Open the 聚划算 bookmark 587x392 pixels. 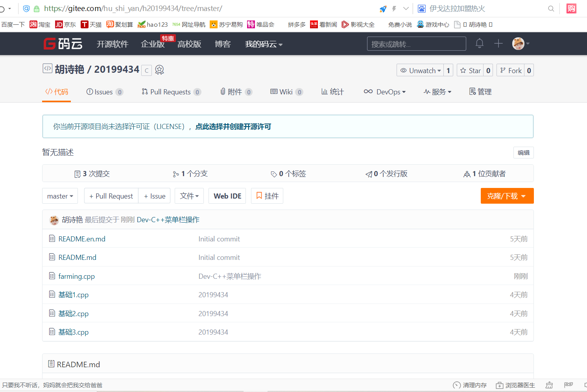pyautogui.click(x=120, y=24)
